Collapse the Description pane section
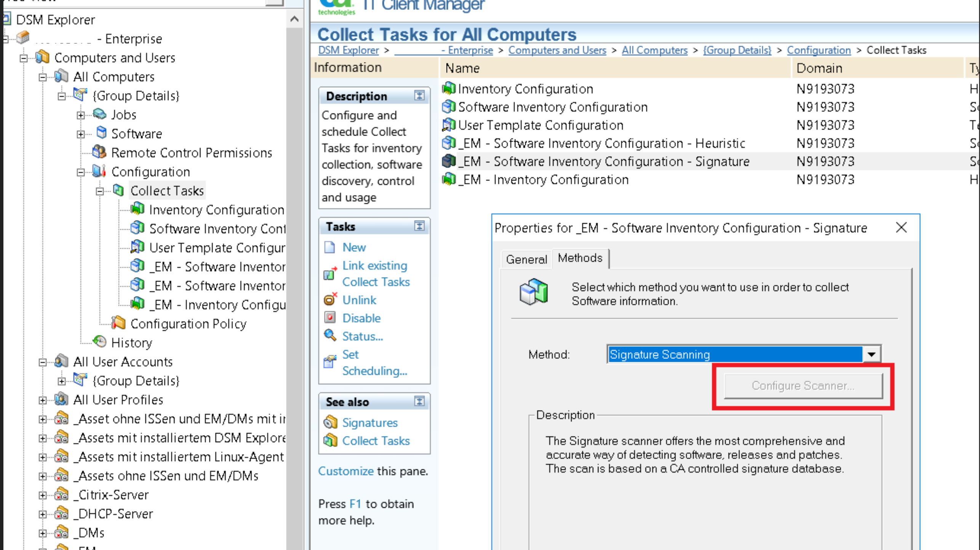 (x=419, y=96)
